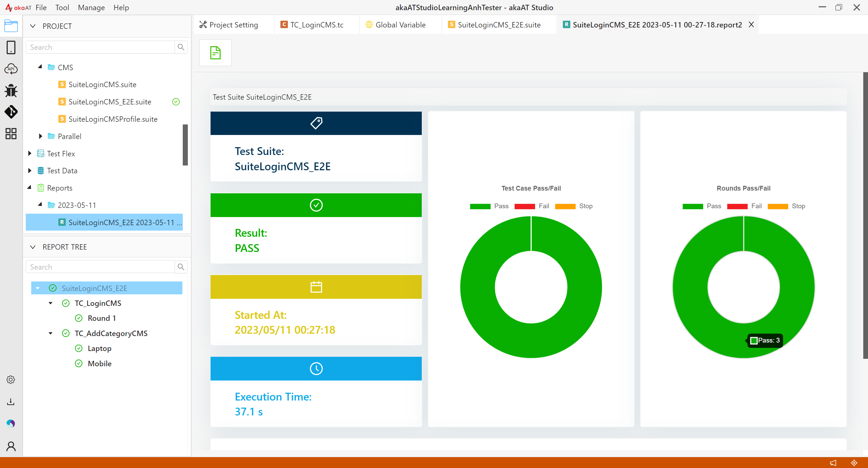868x468 pixels.
Task: Open the grid dashboard icon in sidebar
Action: pyautogui.click(x=11, y=134)
